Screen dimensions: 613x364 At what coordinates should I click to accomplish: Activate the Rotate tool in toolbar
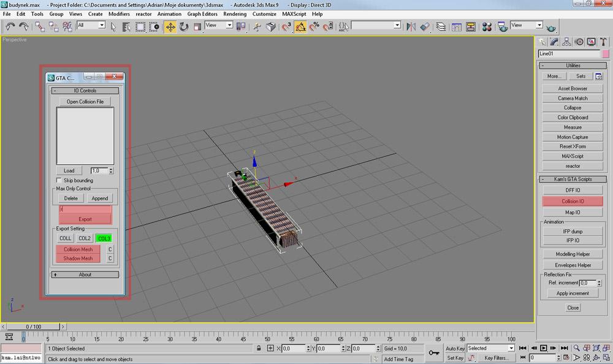[184, 27]
